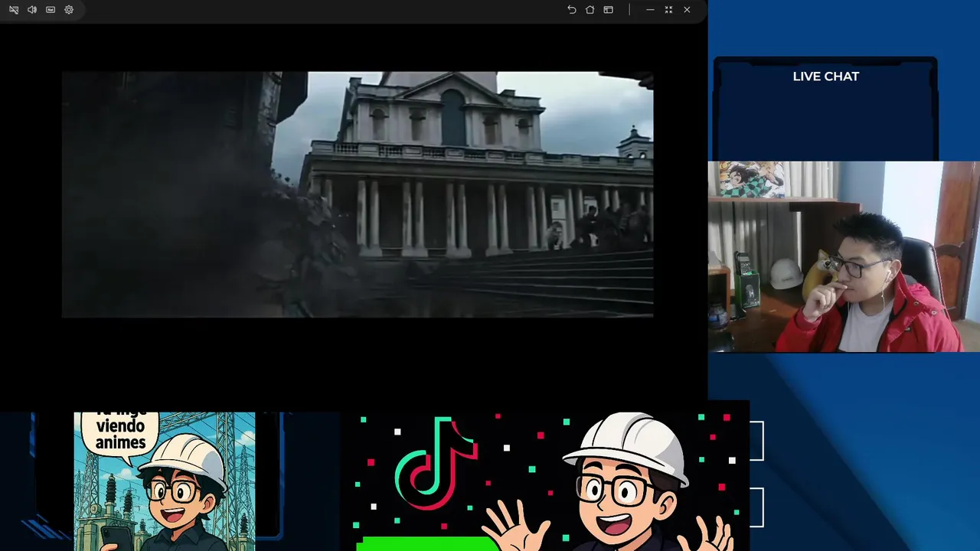Open settings via the gear icon

click(x=69, y=10)
